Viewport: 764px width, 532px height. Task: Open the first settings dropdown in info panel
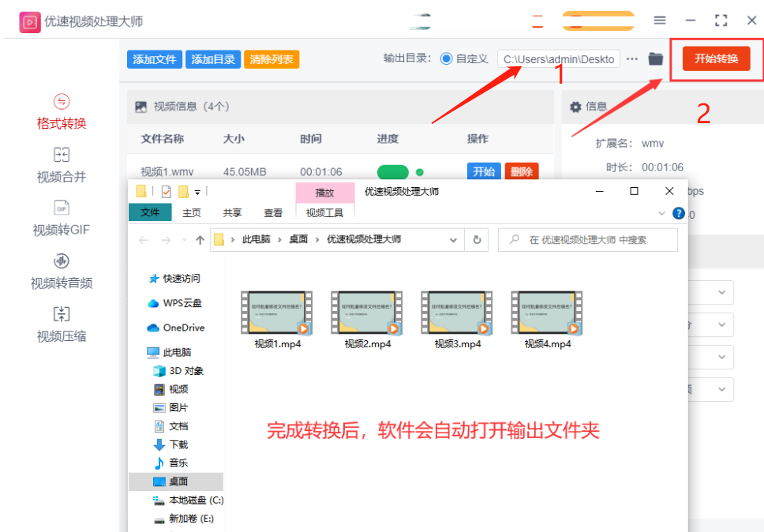[721, 292]
